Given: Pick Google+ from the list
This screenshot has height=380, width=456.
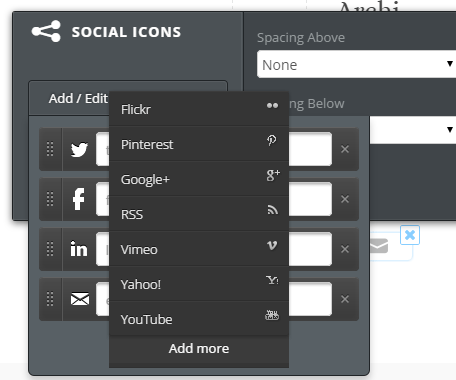Looking at the screenshot, I should click(x=199, y=179).
